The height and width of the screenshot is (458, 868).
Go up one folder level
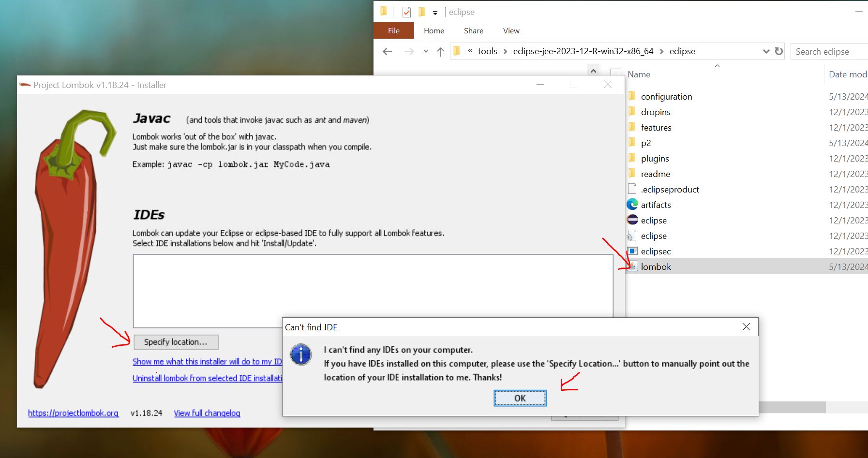point(440,51)
